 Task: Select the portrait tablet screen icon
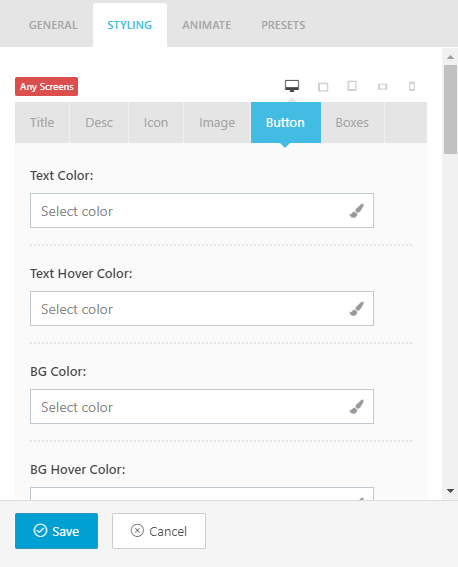click(352, 86)
